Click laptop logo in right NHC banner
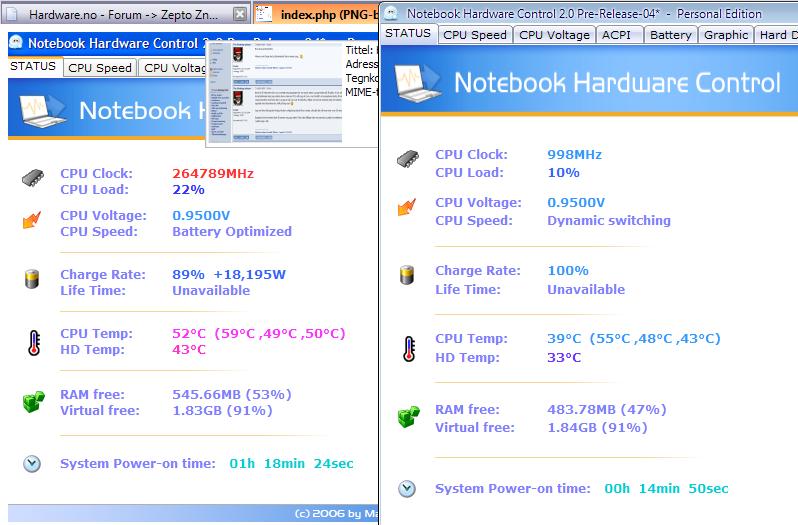Viewport: 798px width, 525px height. coord(418,82)
